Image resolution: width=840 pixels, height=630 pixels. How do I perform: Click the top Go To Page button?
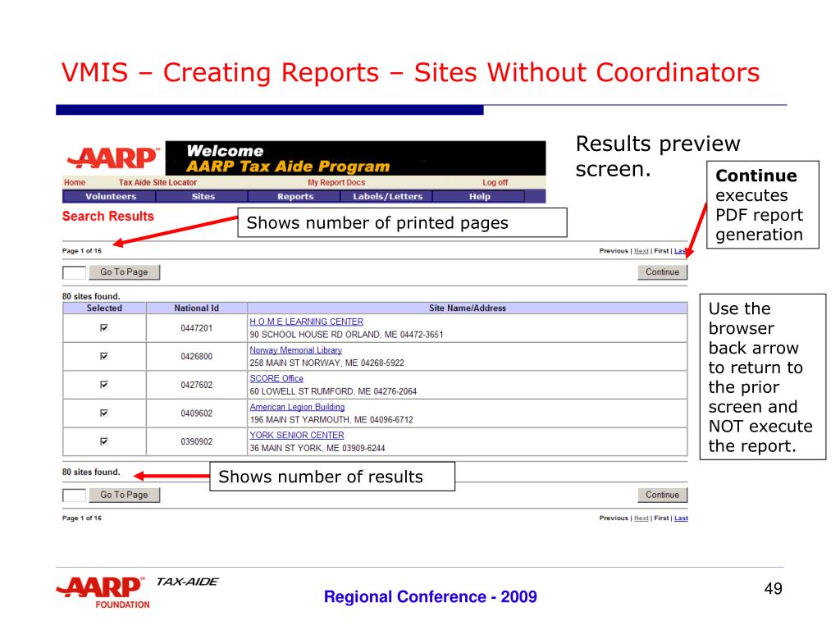tap(125, 272)
